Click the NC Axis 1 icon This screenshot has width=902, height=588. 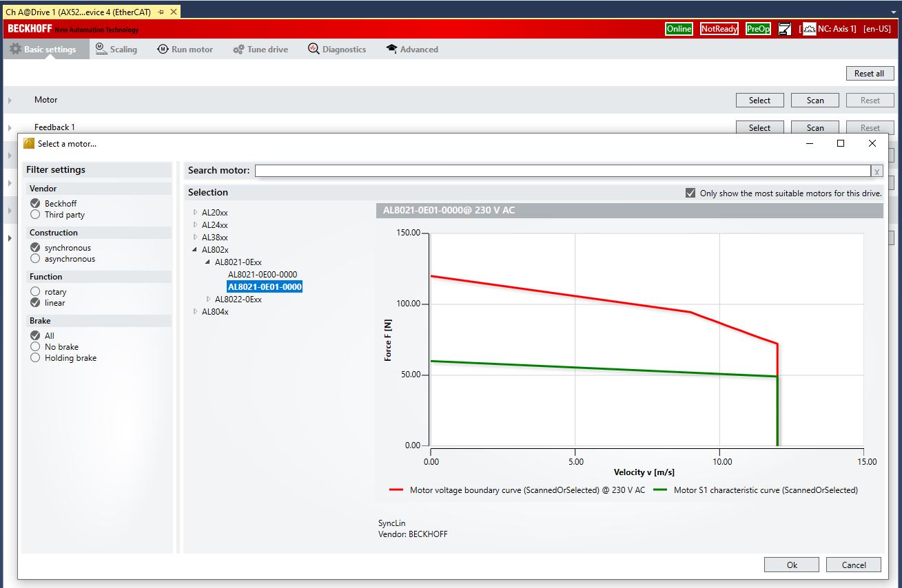pyautogui.click(x=810, y=29)
